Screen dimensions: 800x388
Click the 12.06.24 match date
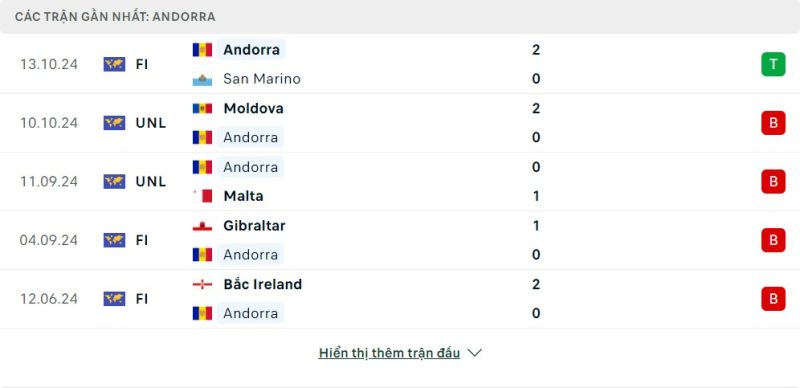[x=49, y=299]
